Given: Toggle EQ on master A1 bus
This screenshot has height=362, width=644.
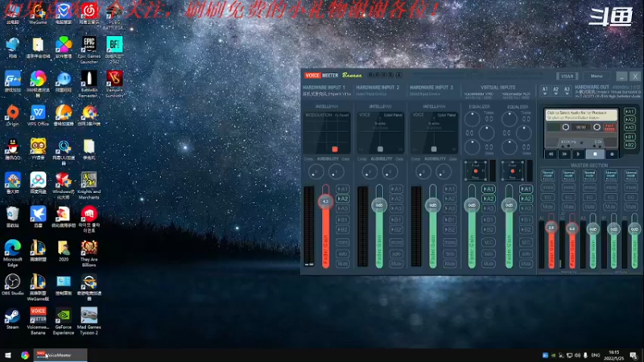Looking at the screenshot, I should tap(547, 197).
